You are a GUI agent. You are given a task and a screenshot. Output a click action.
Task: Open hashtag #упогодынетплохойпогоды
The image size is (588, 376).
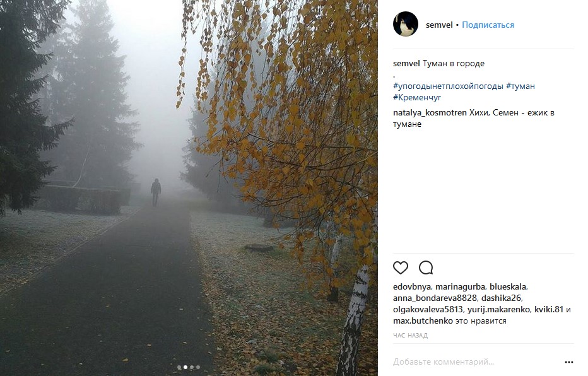(448, 86)
